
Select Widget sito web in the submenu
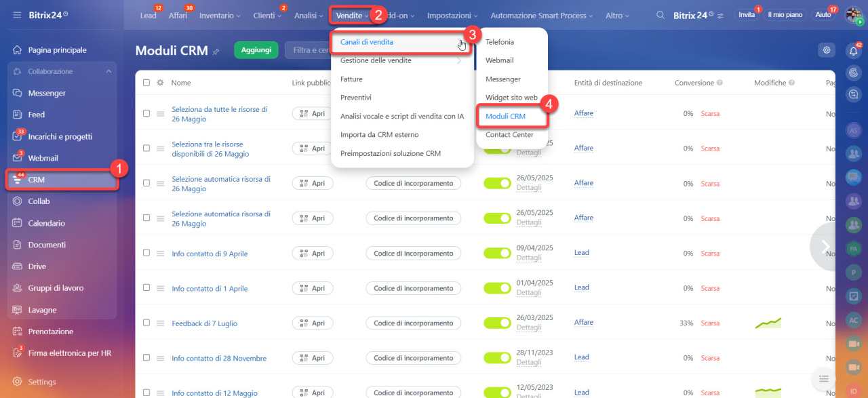click(511, 98)
